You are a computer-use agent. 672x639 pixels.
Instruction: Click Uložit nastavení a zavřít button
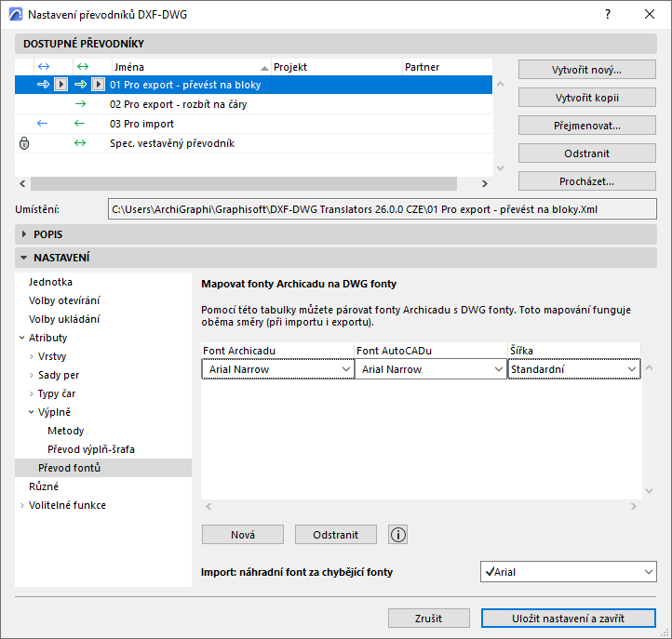coord(569,619)
